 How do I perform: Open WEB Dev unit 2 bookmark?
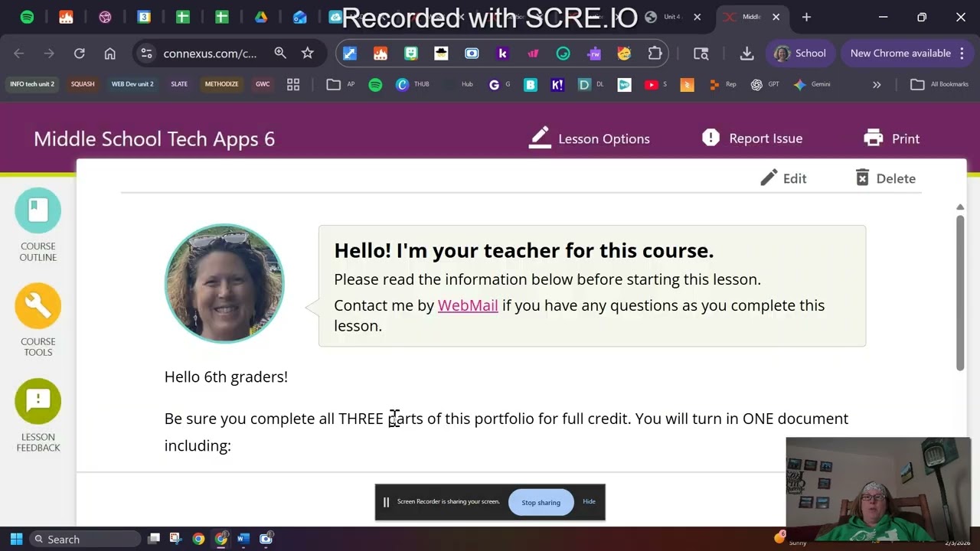[x=132, y=84]
